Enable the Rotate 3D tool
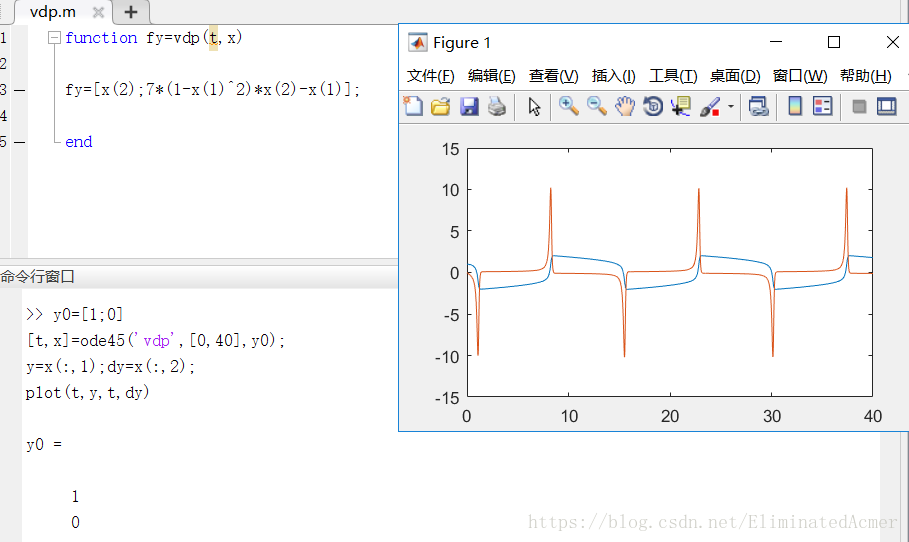This screenshot has height=542, width=909. 653,106
